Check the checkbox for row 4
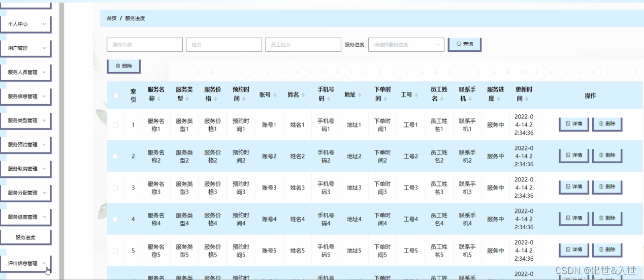The width and height of the screenshot is (644, 280). click(x=115, y=220)
